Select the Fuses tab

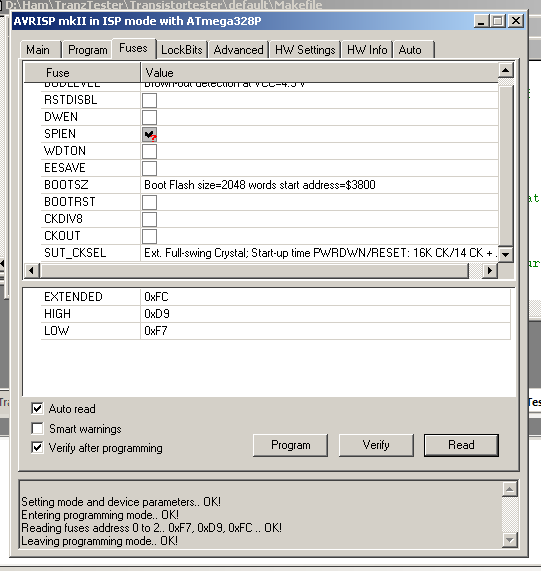133,48
